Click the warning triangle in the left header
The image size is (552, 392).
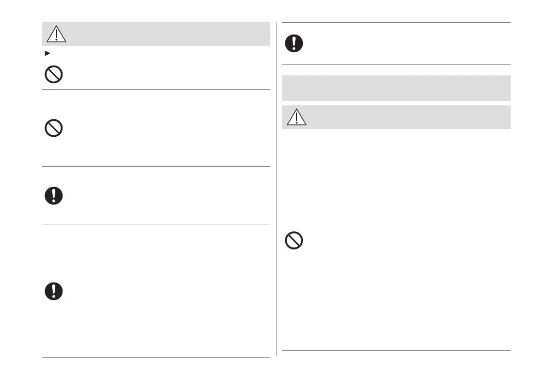pyautogui.click(x=56, y=34)
